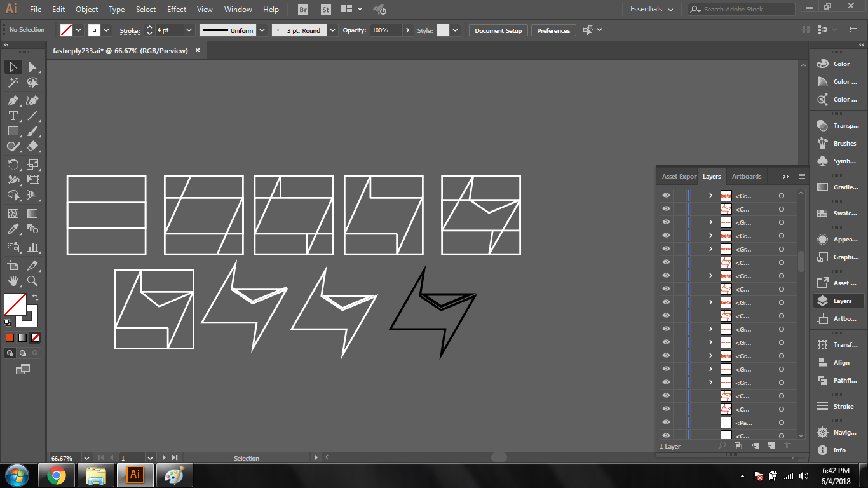Select the Magic Wand tool
Viewport: 868px width, 488px height.
13,83
